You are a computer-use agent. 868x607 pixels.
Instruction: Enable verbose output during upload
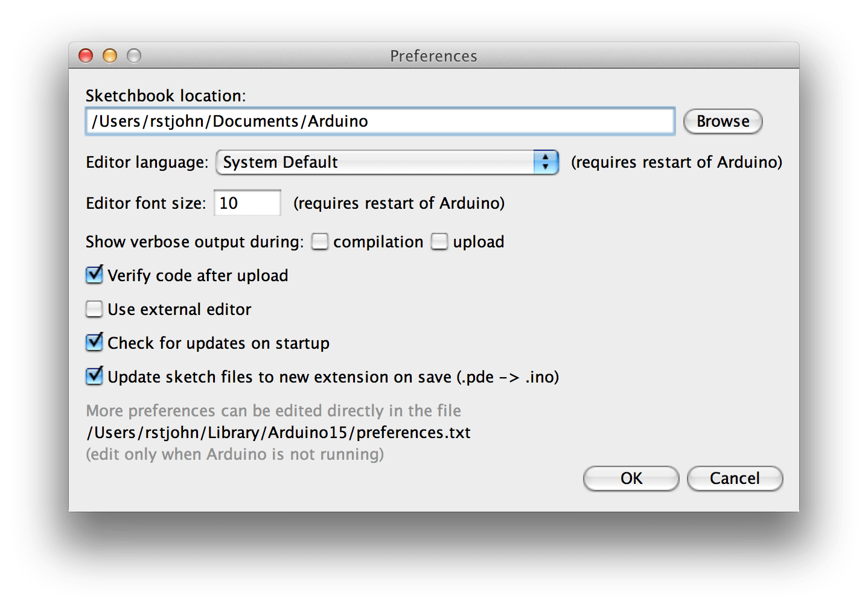coord(439,242)
